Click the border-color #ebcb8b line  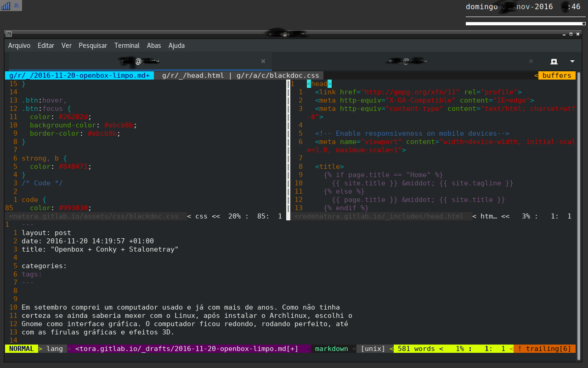click(75, 133)
